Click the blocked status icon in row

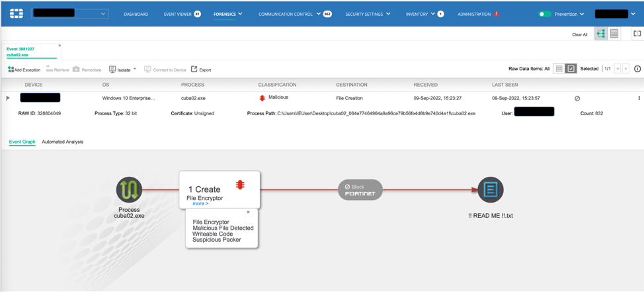click(x=577, y=98)
